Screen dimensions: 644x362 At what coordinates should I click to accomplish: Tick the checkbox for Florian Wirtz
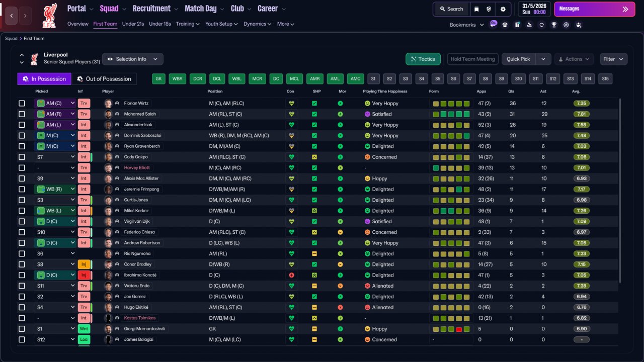point(22,103)
